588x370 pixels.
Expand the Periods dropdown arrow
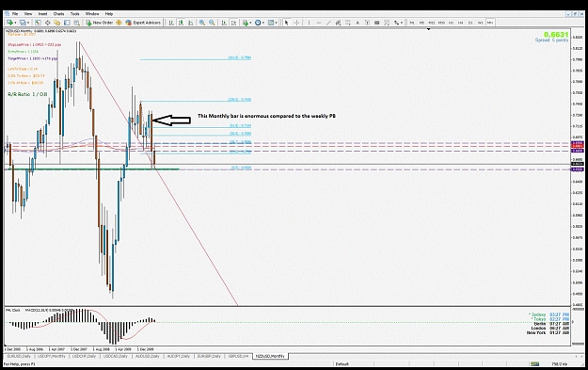coord(263,23)
